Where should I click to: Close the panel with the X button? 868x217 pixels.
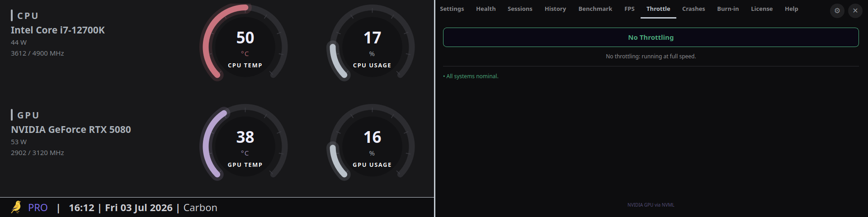point(855,10)
